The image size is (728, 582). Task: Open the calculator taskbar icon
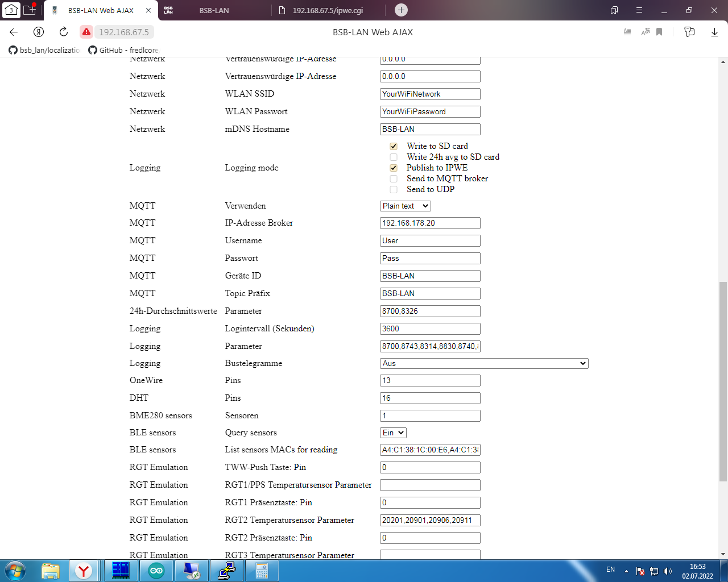click(262, 571)
